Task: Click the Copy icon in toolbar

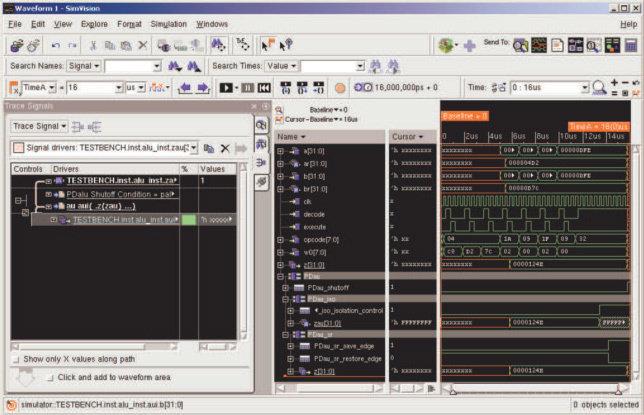Action: pyautogui.click(x=110, y=45)
